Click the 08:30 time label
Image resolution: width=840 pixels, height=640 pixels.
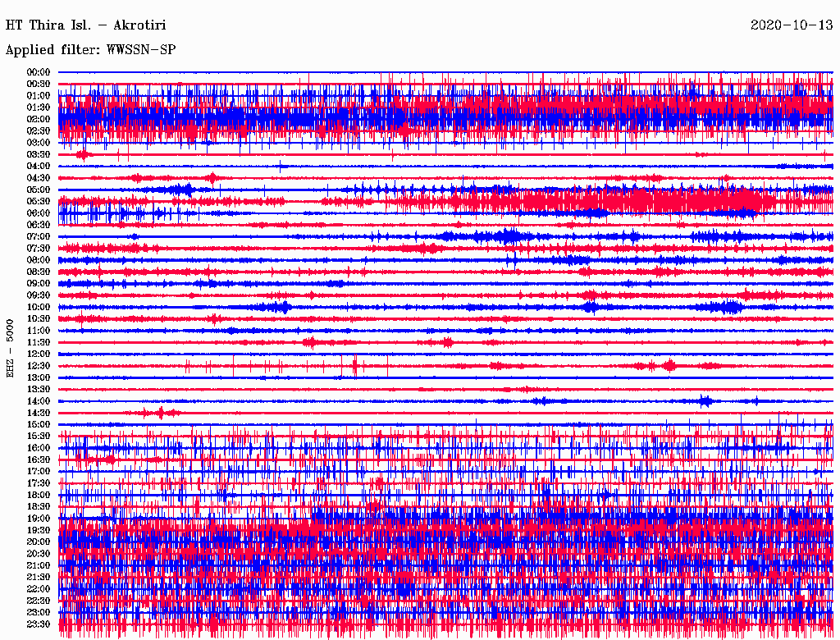39,272
